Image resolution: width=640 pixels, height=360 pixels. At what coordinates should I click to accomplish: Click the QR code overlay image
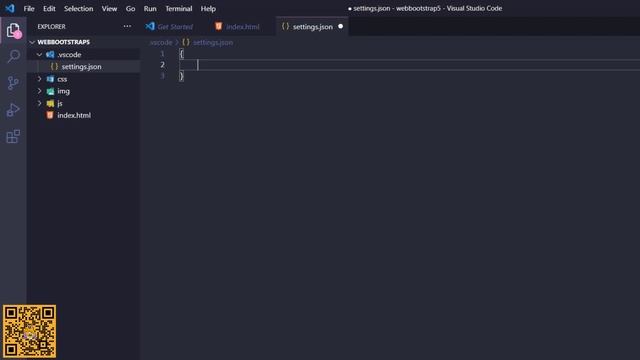click(29, 331)
